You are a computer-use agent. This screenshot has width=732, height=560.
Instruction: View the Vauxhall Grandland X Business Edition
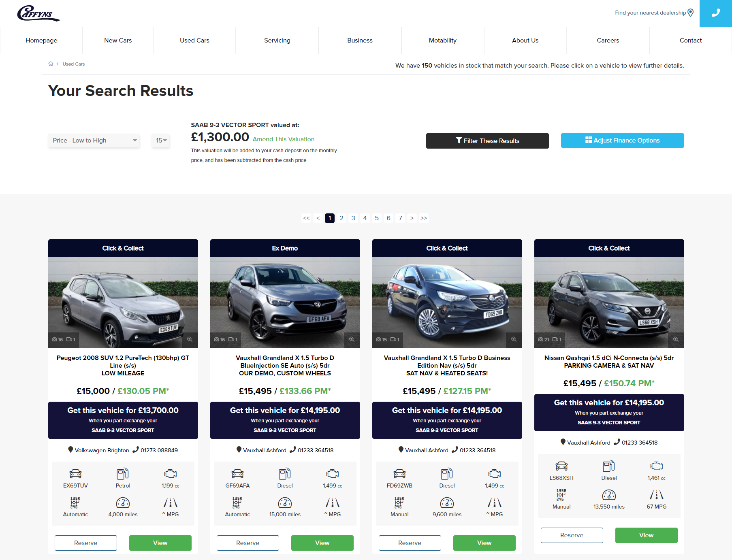[484, 543]
